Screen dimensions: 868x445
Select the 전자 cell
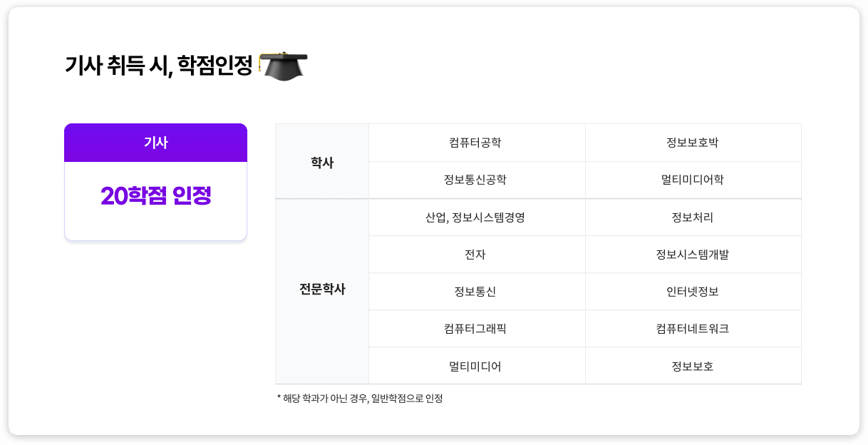pos(475,255)
